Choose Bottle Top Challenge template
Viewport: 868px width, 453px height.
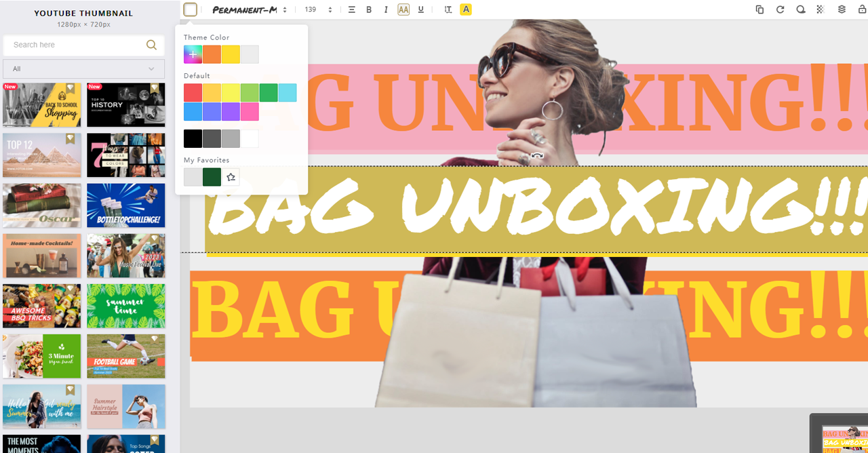(x=126, y=205)
